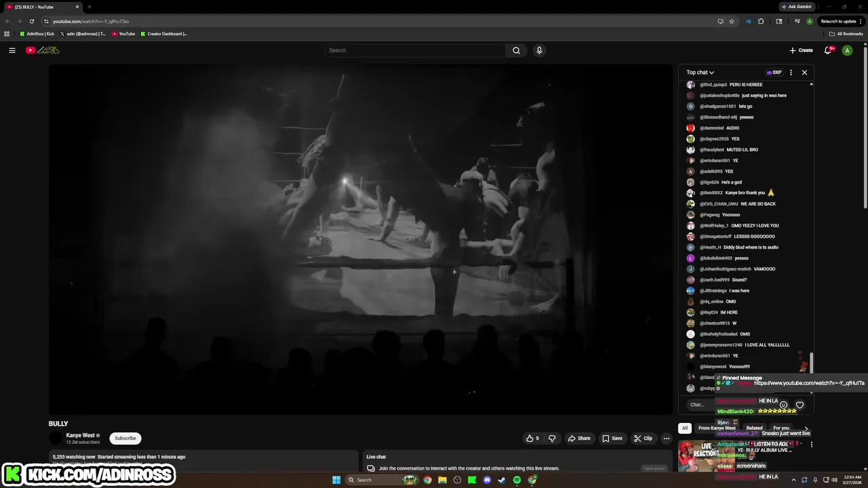Subscribe to Kanye West channel
This screenshot has width=868, height=488.
tap(125, 439)
